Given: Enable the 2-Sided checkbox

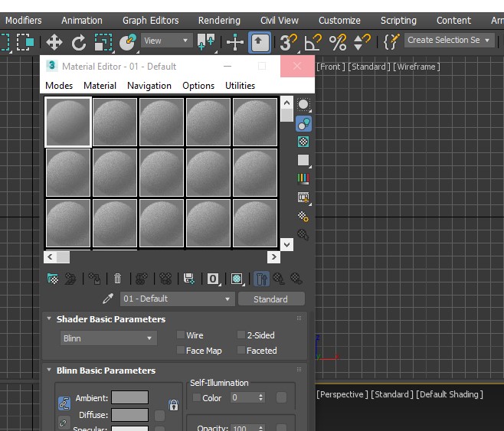Looking at the screenshot, I should [x=241, y=335].
